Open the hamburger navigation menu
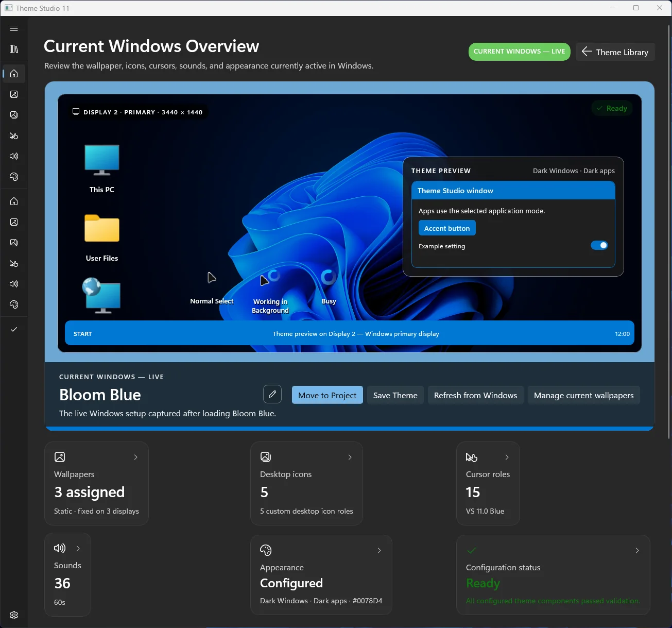Viewport: 672px width, 628px height. (x=14, y=28)
